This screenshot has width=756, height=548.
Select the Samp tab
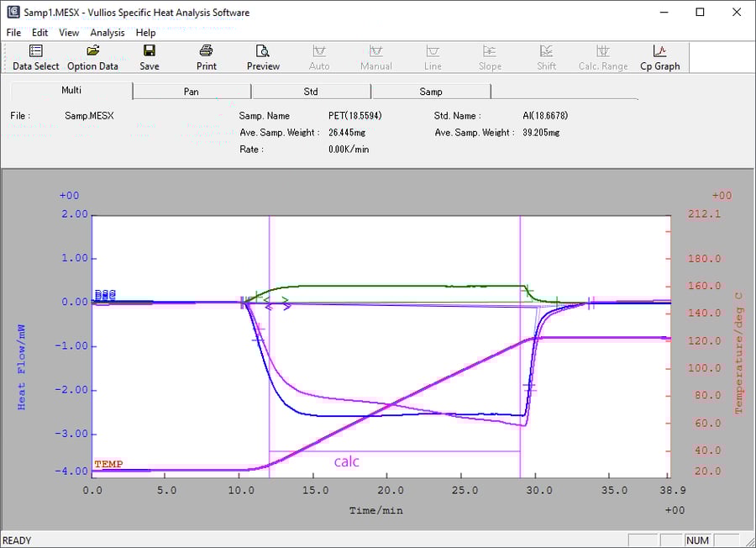point(430,92)
